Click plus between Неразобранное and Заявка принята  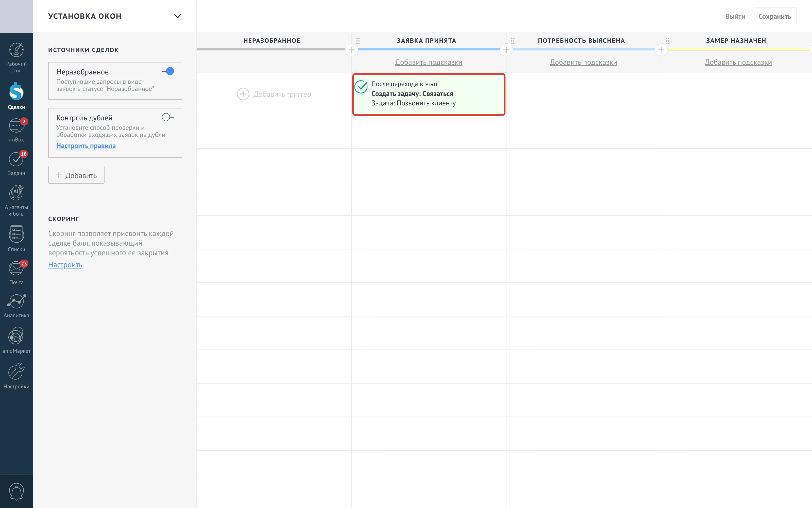pos(351,50)
